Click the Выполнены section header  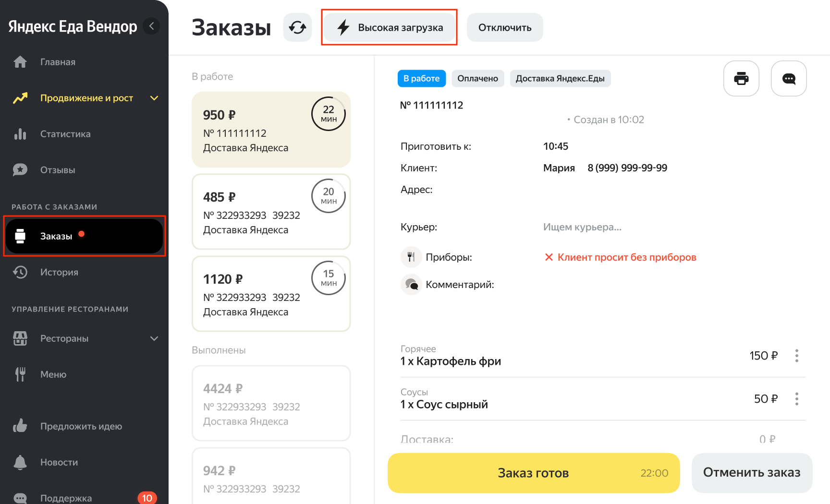point(219,350)
